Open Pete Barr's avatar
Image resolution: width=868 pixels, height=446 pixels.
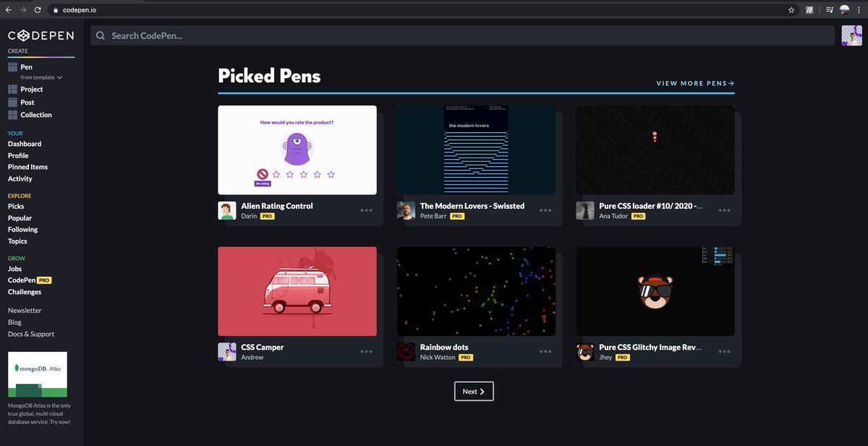tap(406, 210)
